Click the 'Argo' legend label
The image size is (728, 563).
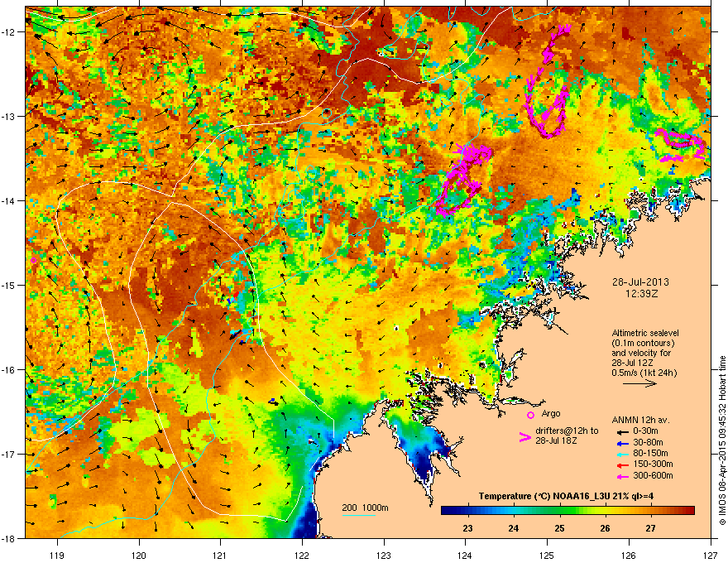point(551,413)
